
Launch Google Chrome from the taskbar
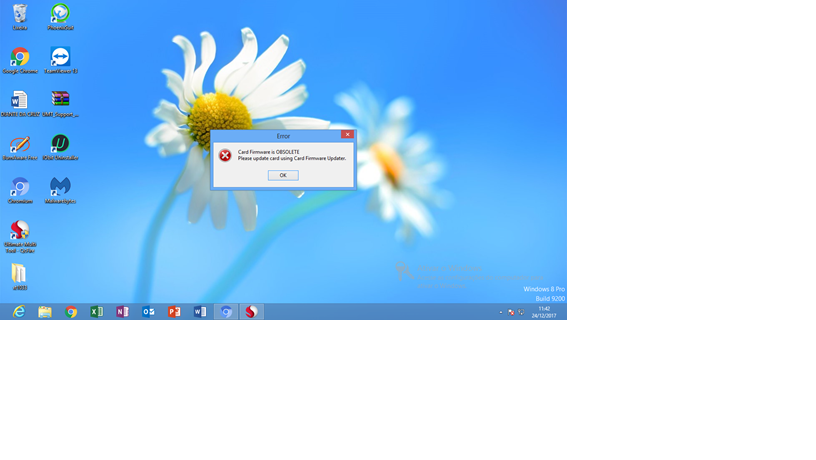click(x=71, y=312)
